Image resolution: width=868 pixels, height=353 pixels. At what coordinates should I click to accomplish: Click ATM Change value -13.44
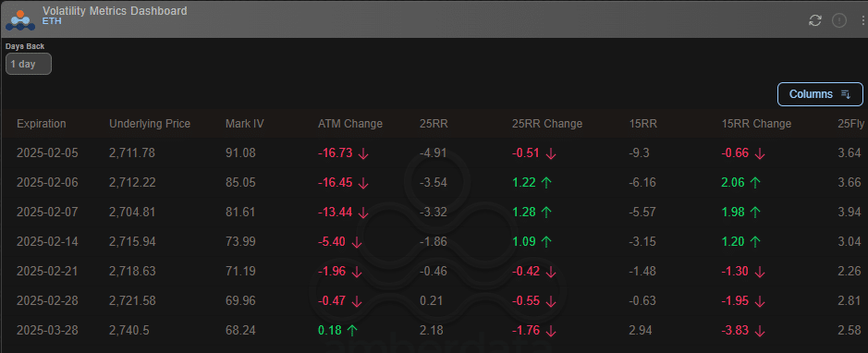coord(336,212)
